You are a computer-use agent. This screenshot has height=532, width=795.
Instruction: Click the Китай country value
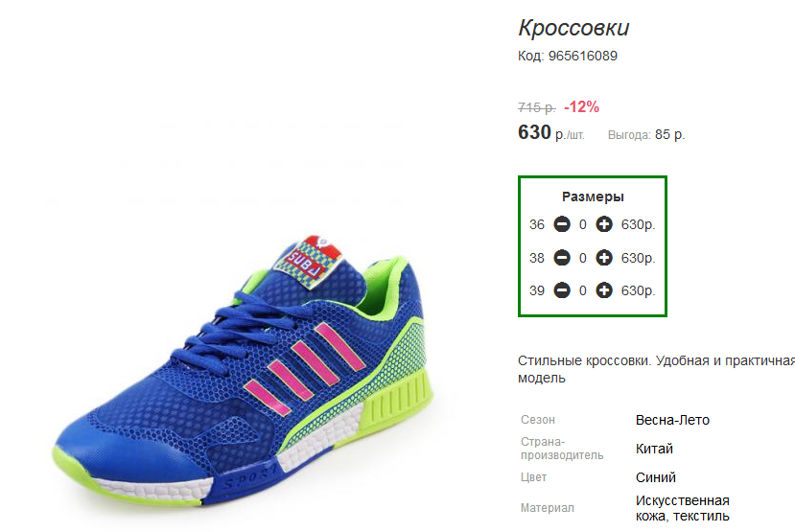654,449
